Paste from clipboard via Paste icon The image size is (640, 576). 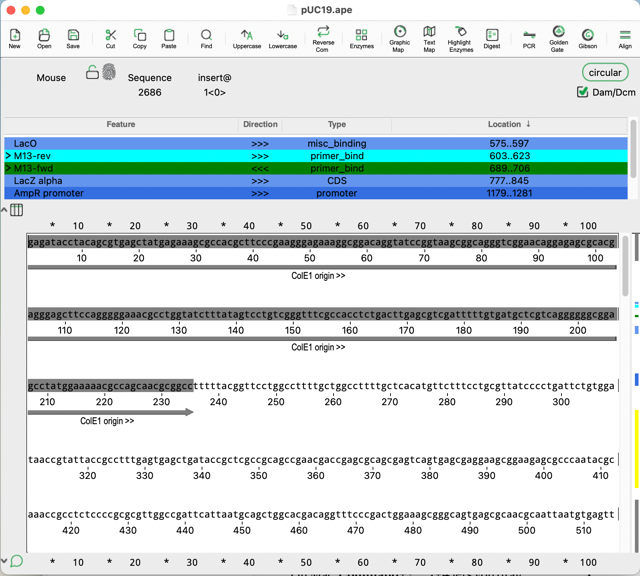point(169,38)
